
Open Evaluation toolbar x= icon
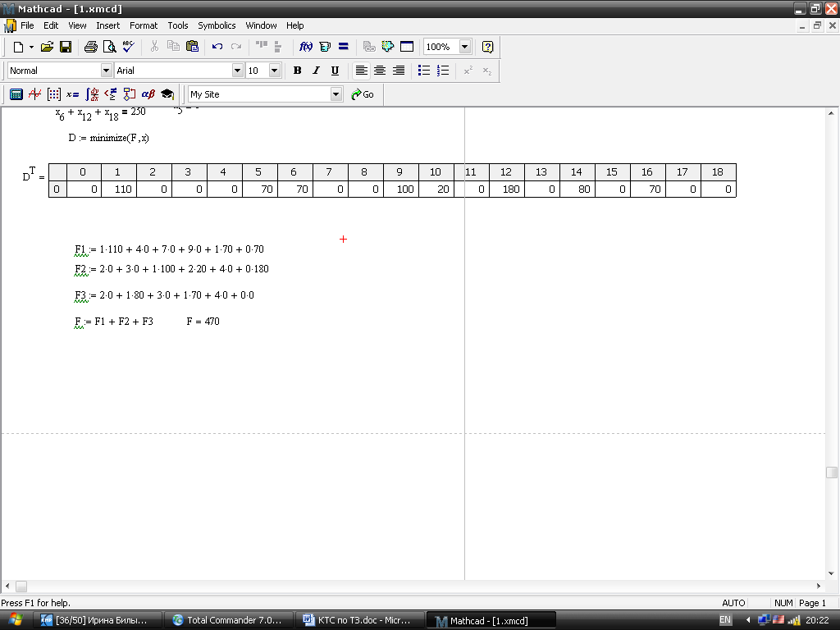[x=72, y=95]
